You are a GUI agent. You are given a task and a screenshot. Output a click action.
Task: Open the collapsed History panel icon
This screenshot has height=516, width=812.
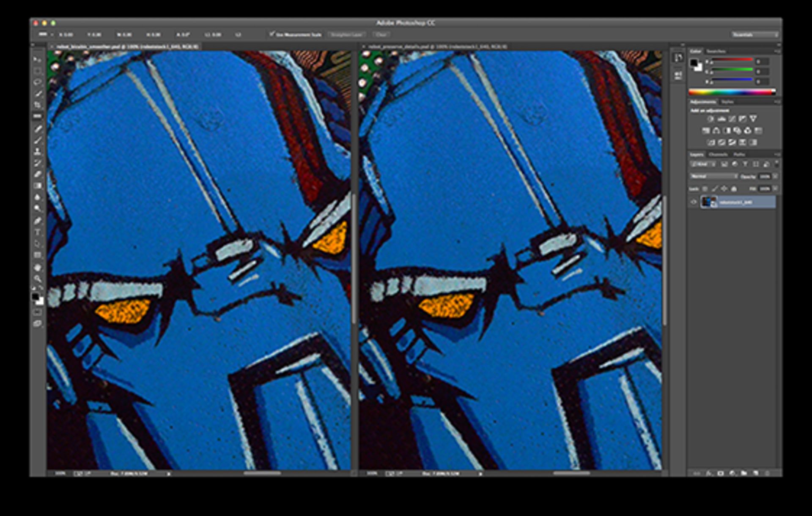point(678,58)
